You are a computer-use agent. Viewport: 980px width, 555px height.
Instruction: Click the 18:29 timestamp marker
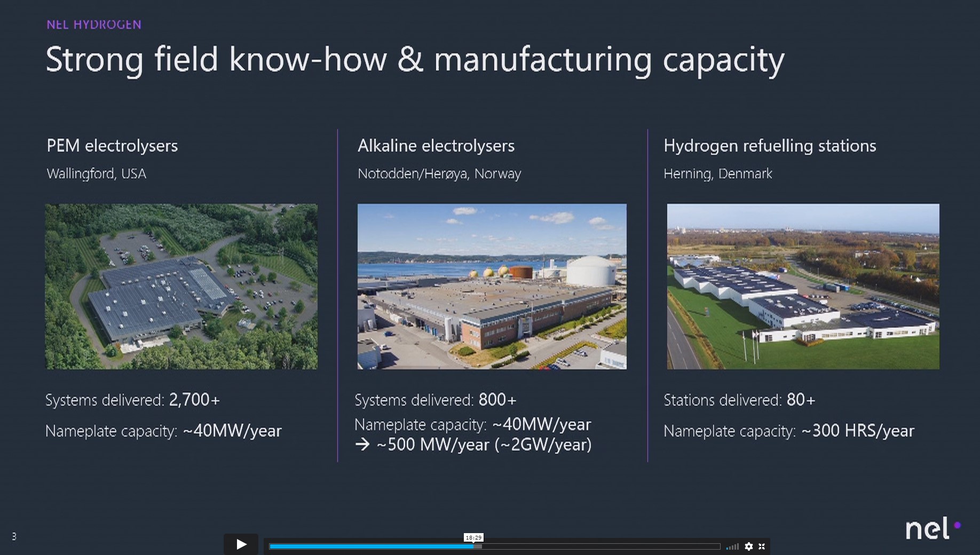click(473, 537)
